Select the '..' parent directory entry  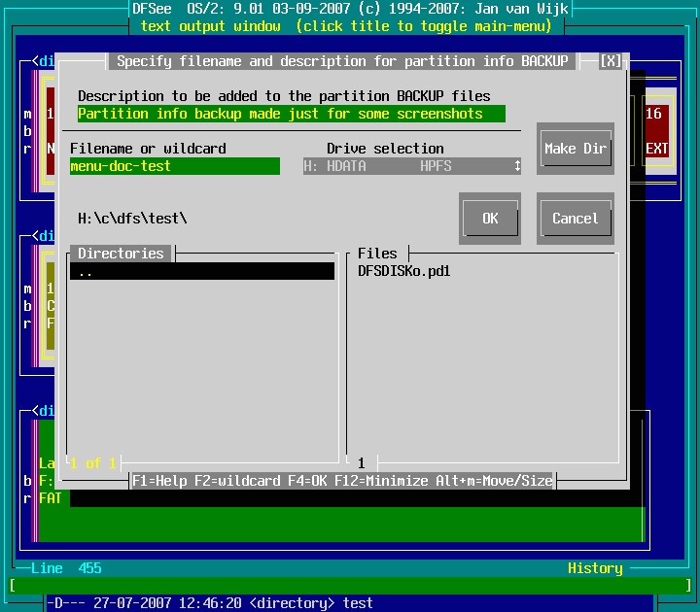(x=202, y=272)
